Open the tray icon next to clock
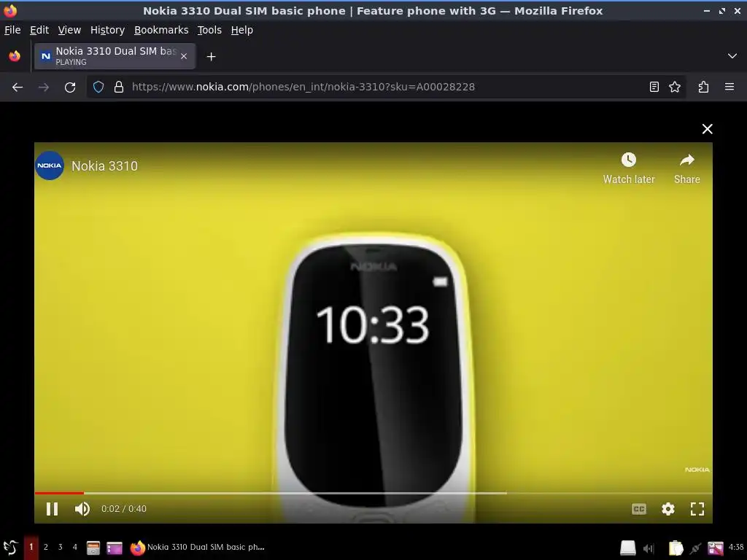Image resolution: width=747 pixels, height=560 pixels. coord(715,548)
